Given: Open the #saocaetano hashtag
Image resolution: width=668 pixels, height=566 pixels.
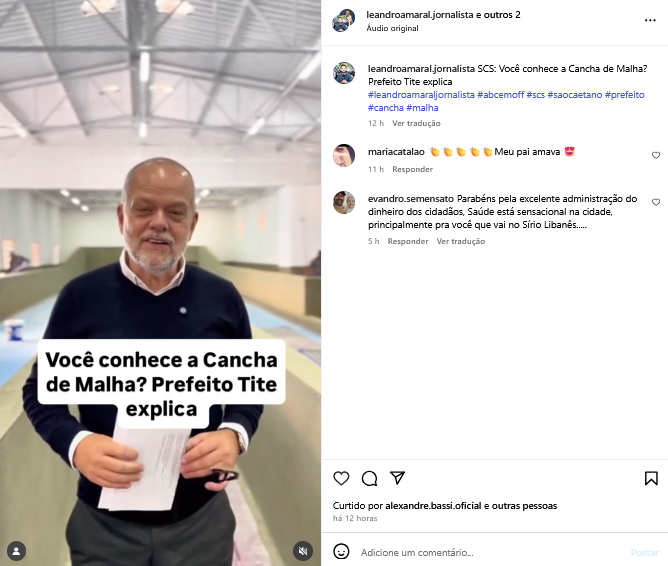Looking at the screenshot, I should click(575, 95).
